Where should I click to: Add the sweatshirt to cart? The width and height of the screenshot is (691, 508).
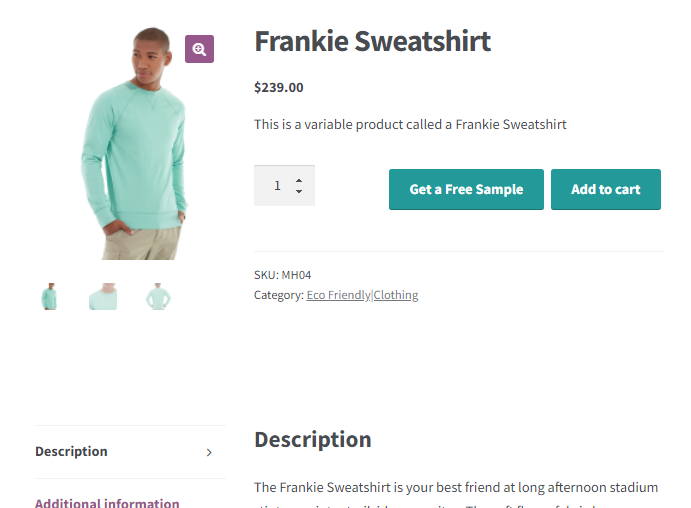605,189
